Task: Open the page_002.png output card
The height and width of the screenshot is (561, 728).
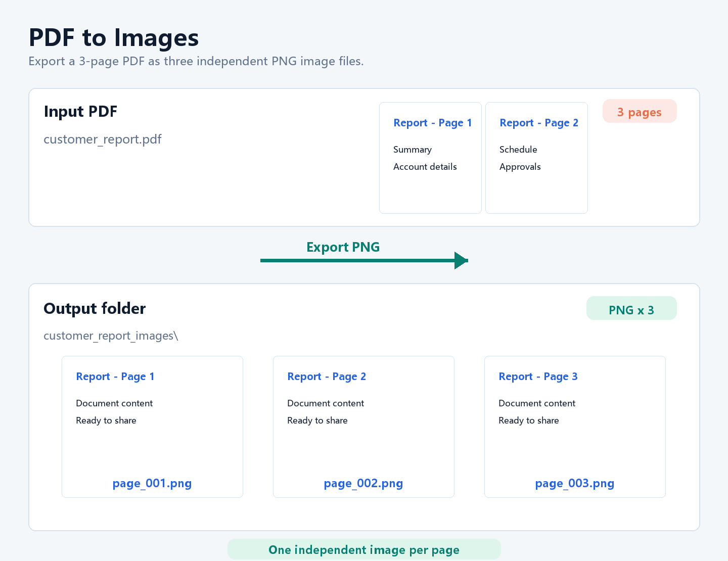Action: [363, 427]
